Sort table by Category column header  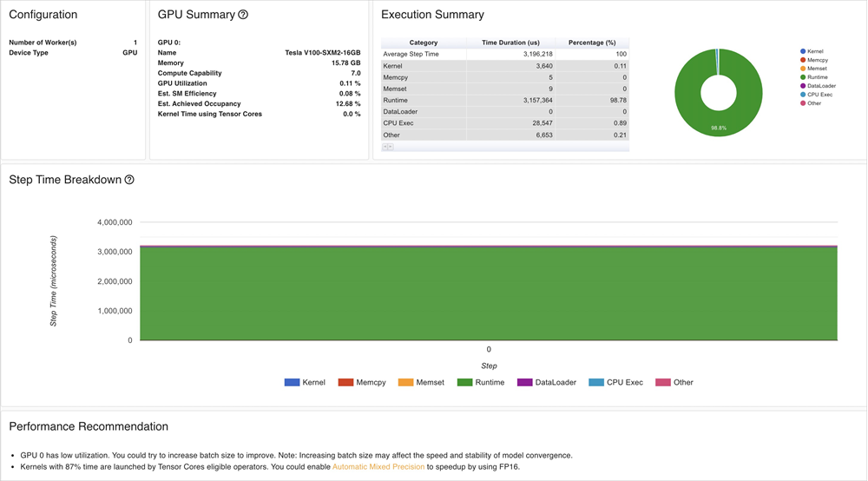424,43
